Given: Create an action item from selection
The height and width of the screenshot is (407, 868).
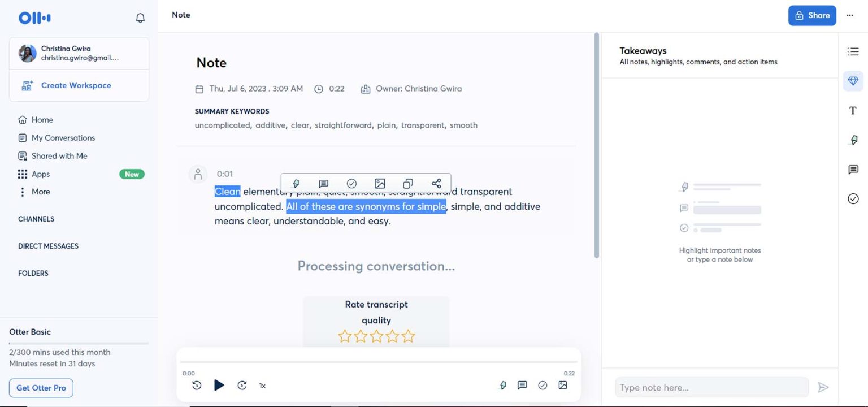Looking at the screenshot, I should tap(351, 183).
